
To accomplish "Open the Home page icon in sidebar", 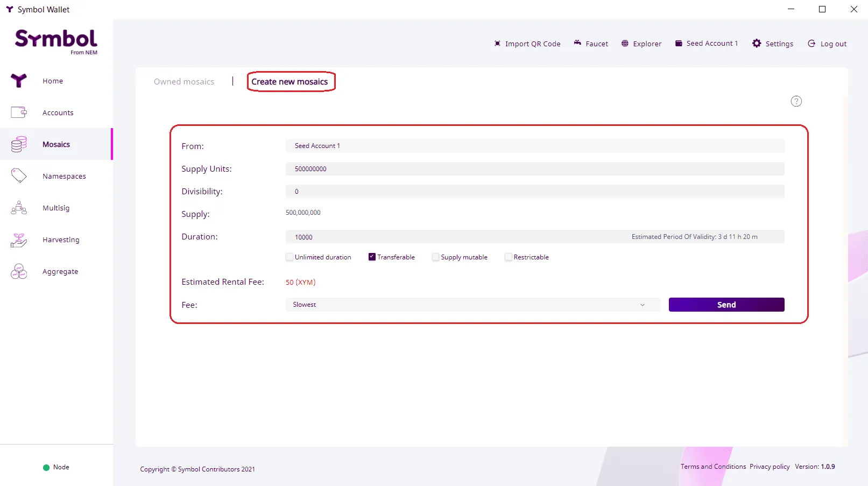I will click(x=19, y=81).
